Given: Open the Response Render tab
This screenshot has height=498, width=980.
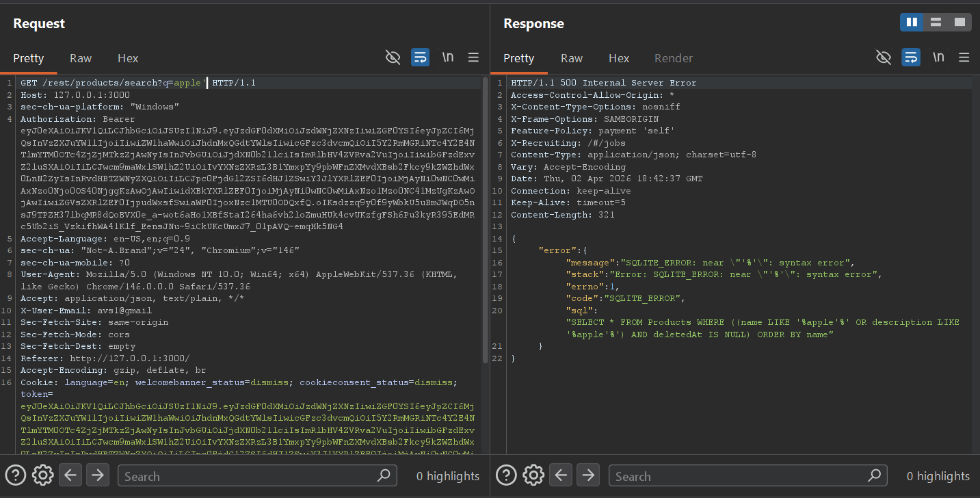Looking at the screenshot, I should 673,58.
